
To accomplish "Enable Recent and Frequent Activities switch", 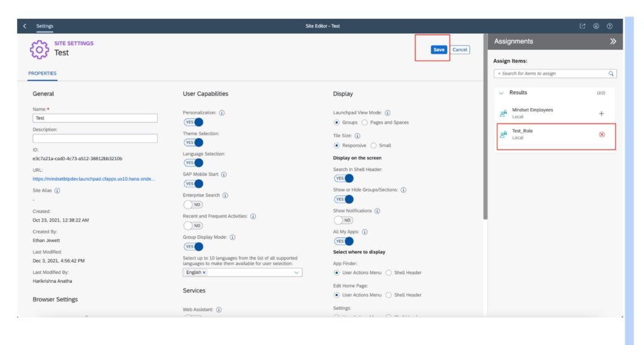I will [x=193, y=225].
